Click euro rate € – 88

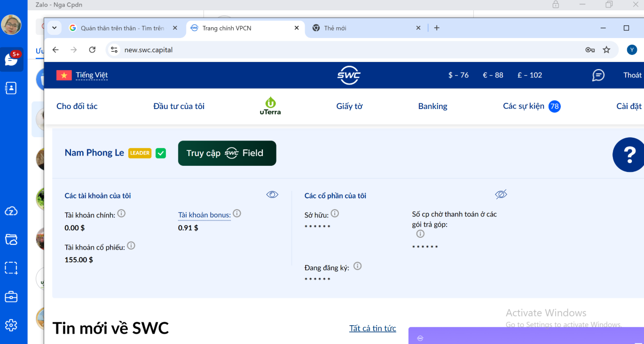click(493, 75)
